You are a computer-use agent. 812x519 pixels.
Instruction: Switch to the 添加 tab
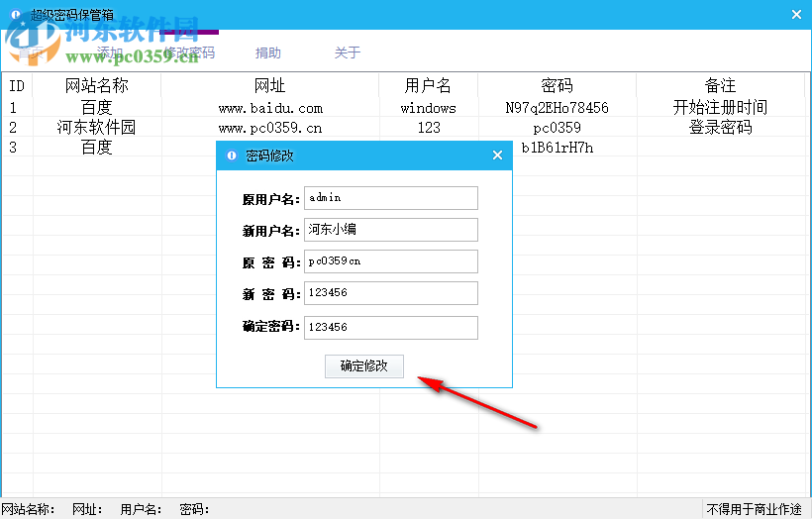click(110, 52)
